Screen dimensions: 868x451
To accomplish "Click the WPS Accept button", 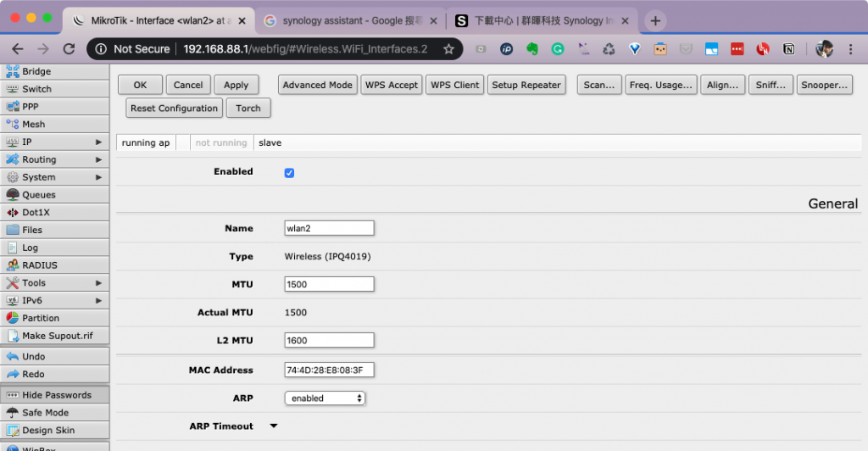I will coord(392,85).
